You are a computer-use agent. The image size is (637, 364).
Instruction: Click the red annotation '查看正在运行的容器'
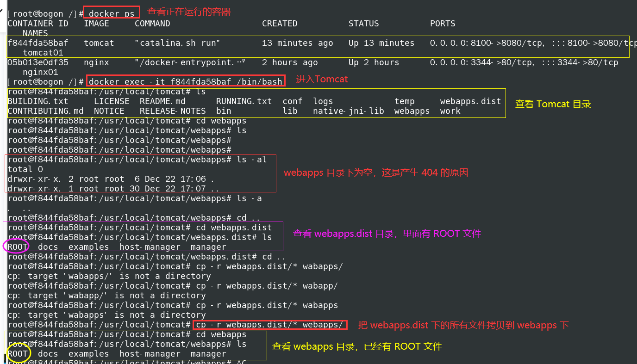pyautogui.click(x=188, y=12)
